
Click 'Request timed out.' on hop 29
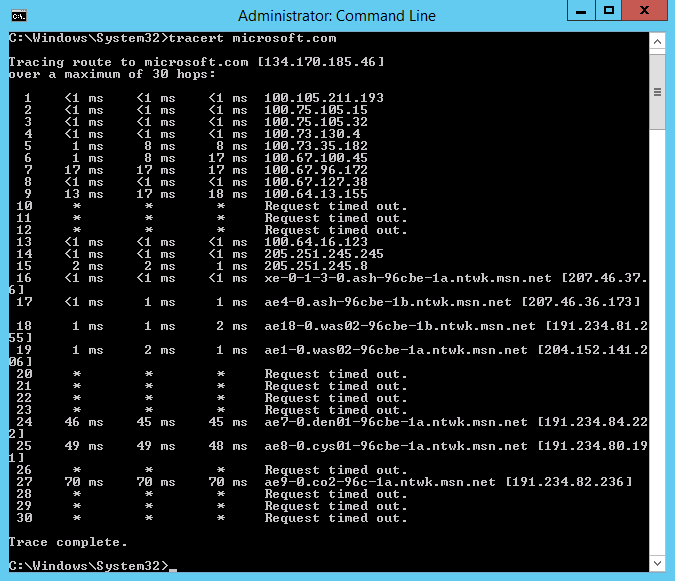coord(336,506)
